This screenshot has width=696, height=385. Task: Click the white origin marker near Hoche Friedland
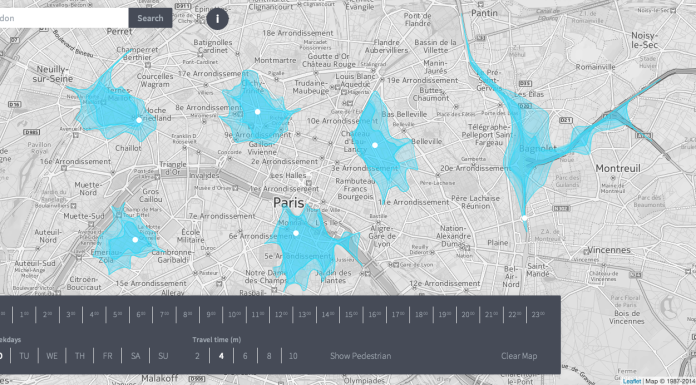[x=139, y=120]
